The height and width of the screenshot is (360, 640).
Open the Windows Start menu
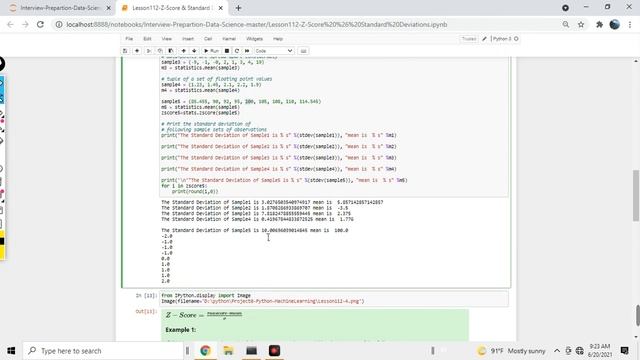pos(11,351)
